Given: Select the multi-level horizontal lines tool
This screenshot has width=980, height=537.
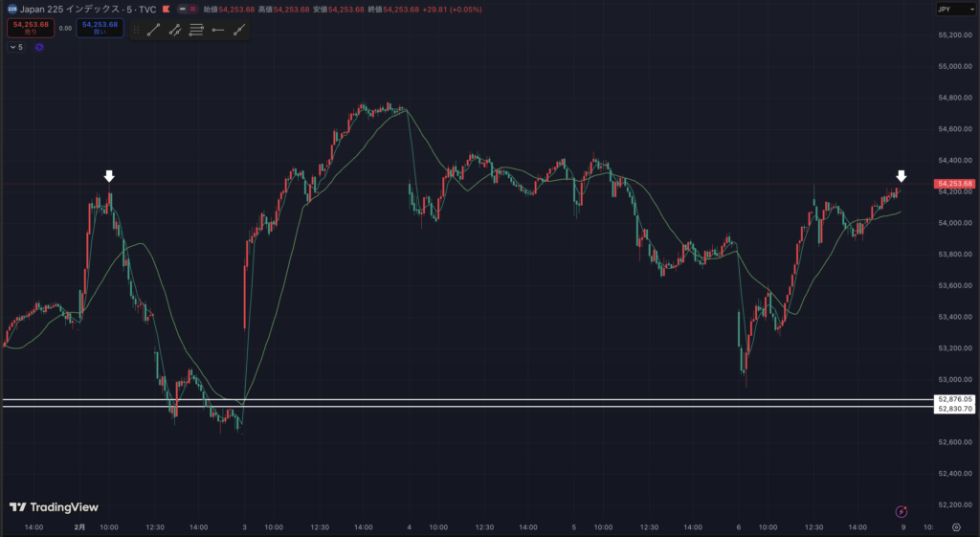Looking at the screenshot, I should click(196, 31).
